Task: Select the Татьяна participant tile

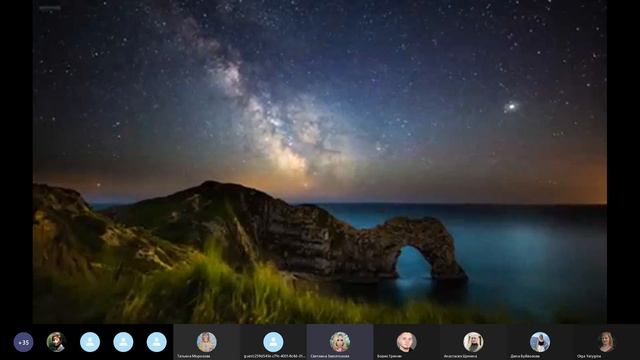Action: point(207,342)
